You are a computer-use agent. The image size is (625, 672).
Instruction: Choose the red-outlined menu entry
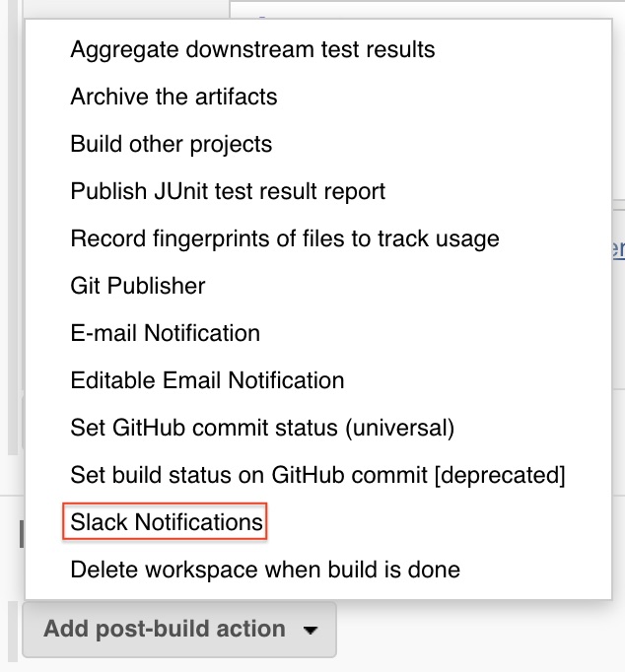[165, 521]
